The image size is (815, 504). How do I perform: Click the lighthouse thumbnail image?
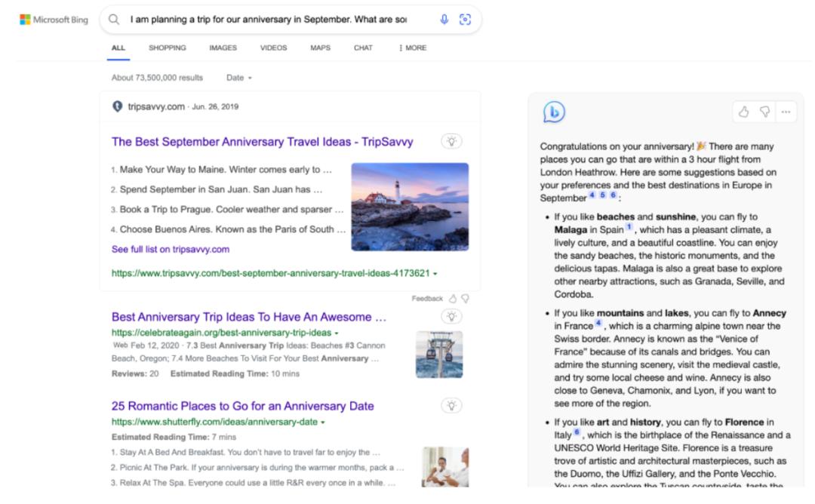click(x=410, y=207)
